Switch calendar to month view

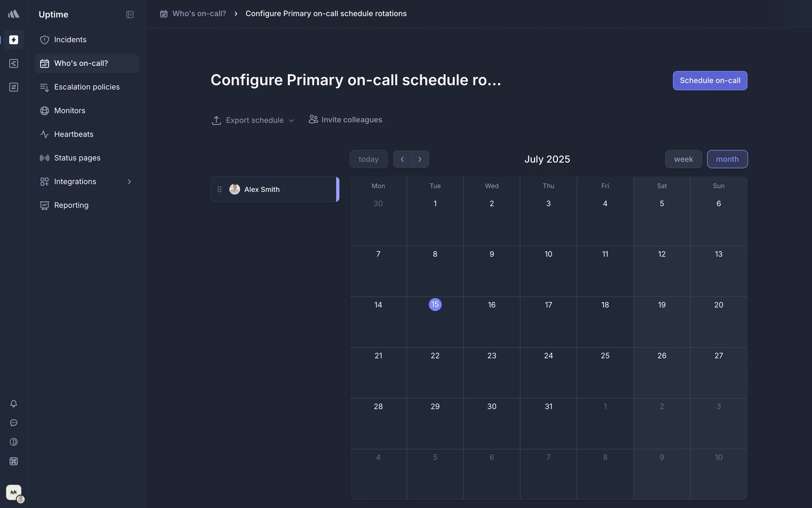727,159
